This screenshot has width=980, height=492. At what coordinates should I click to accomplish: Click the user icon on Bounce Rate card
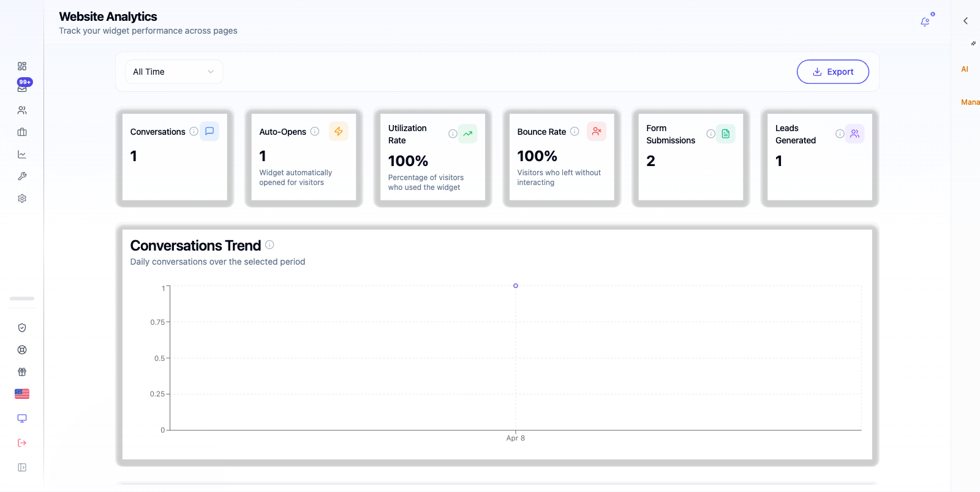pos(597,131)
